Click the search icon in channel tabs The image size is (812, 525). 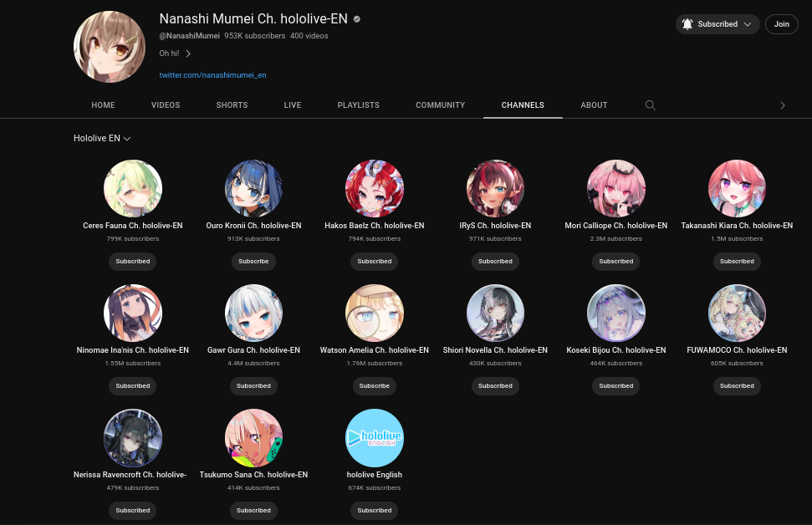[651, 105]
